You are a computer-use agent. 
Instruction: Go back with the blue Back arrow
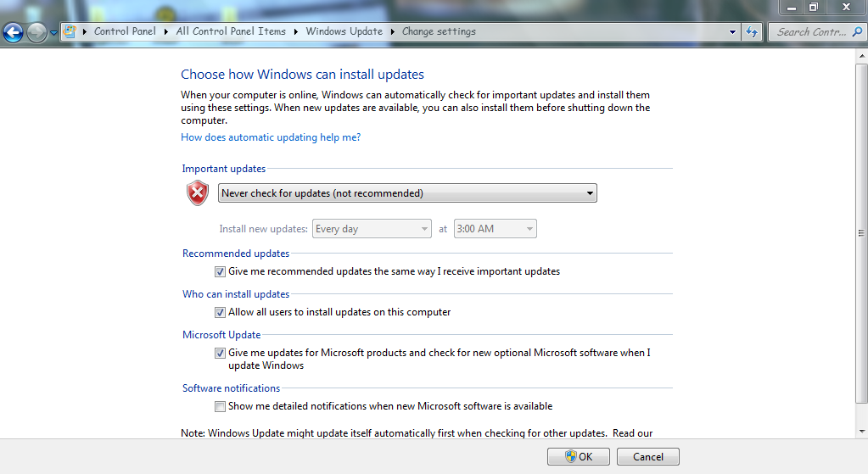point(13,32)
